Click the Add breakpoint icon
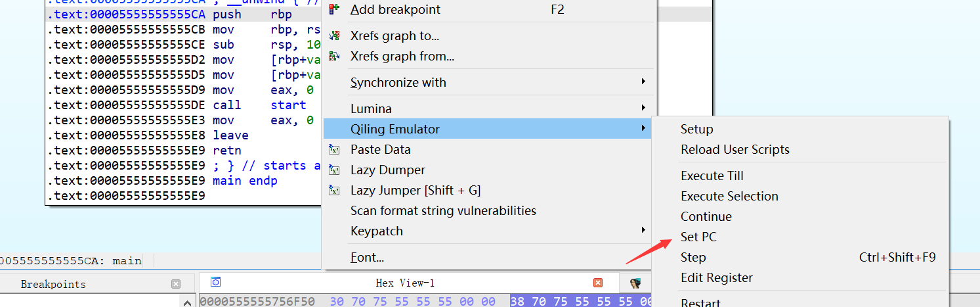The height and width of the screenshot is (307, 980). click(x=335, y=9)
